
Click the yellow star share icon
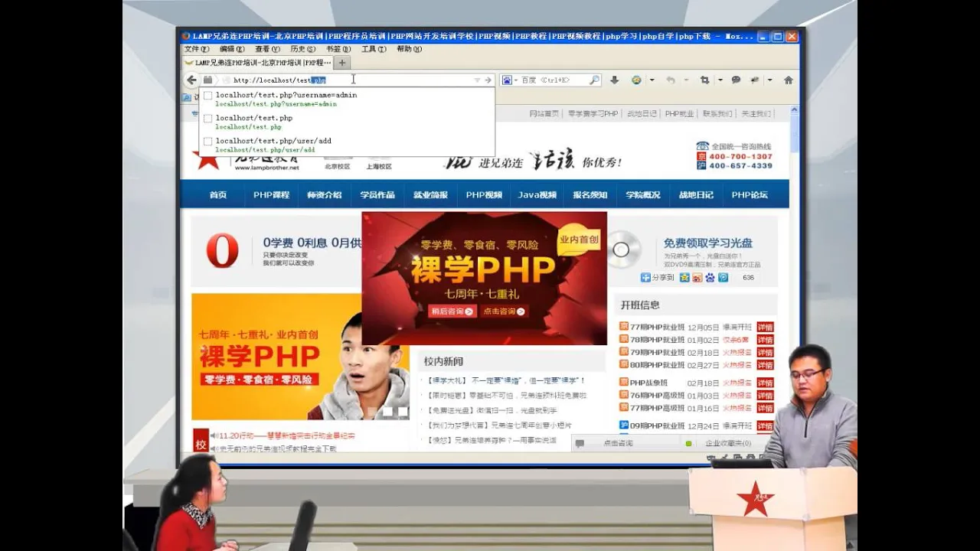[x=685, y=278]
